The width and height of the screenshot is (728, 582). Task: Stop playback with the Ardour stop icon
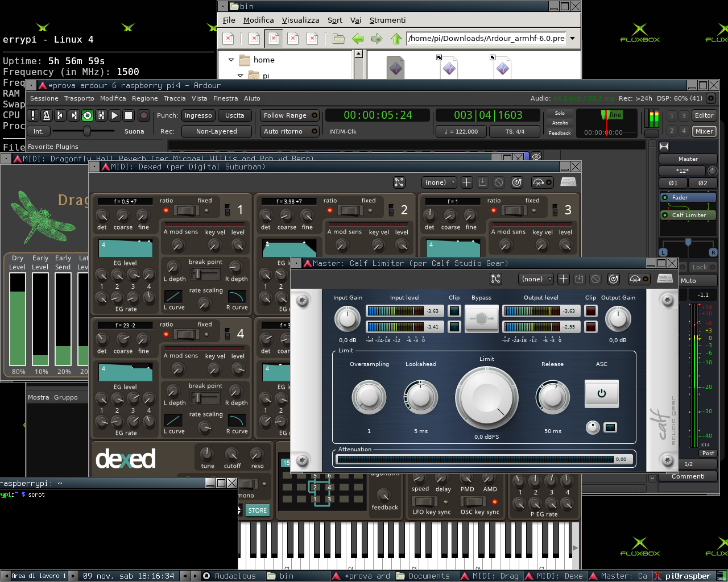coord(129,115)
